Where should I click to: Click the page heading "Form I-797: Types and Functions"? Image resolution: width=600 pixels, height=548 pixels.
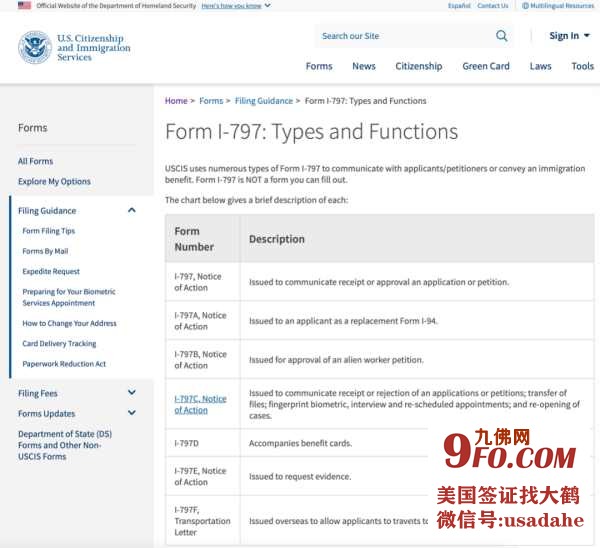click(311, 132)
